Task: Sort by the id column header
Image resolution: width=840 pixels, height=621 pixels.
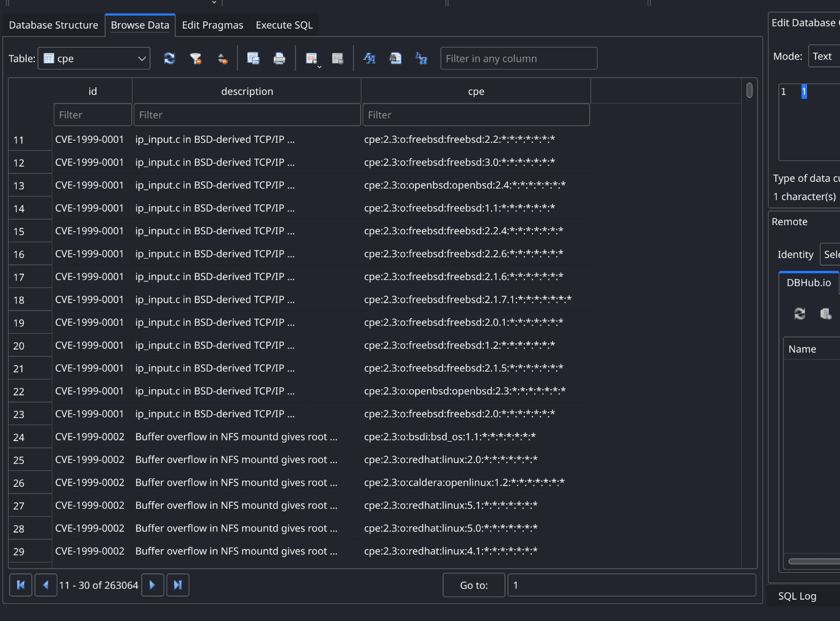Action: tap(92, 91)
